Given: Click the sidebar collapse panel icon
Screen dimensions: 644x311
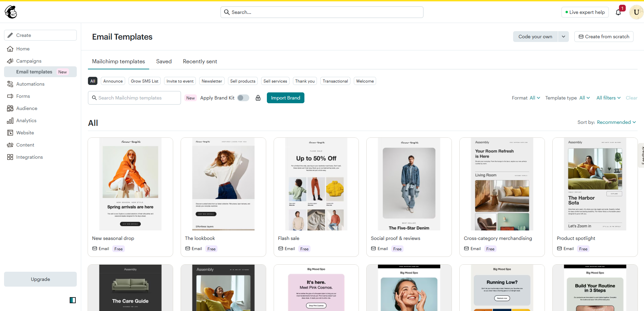Looking at the screenshot, I should click(x=73, y=300).
